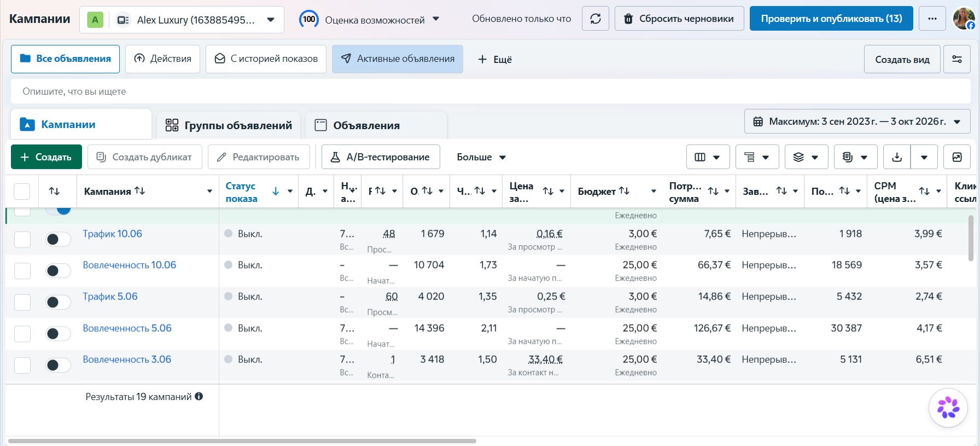Click the horizontal scrollbar at bottom

pyautogui.click(x=242, y=441)
